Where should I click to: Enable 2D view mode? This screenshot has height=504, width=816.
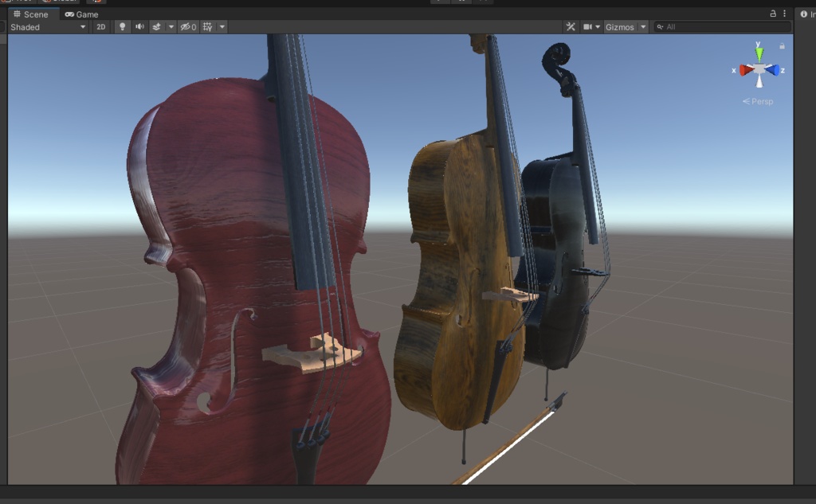coord(102,26)
